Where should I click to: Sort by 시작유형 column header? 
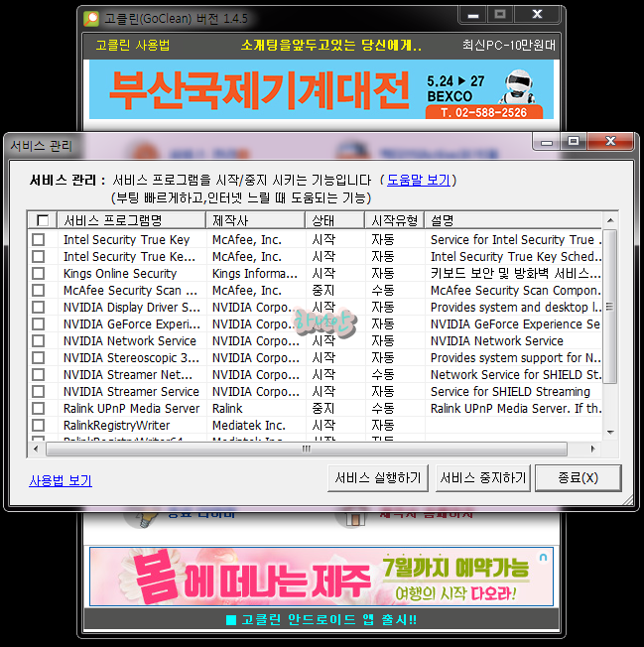point(395,220)
